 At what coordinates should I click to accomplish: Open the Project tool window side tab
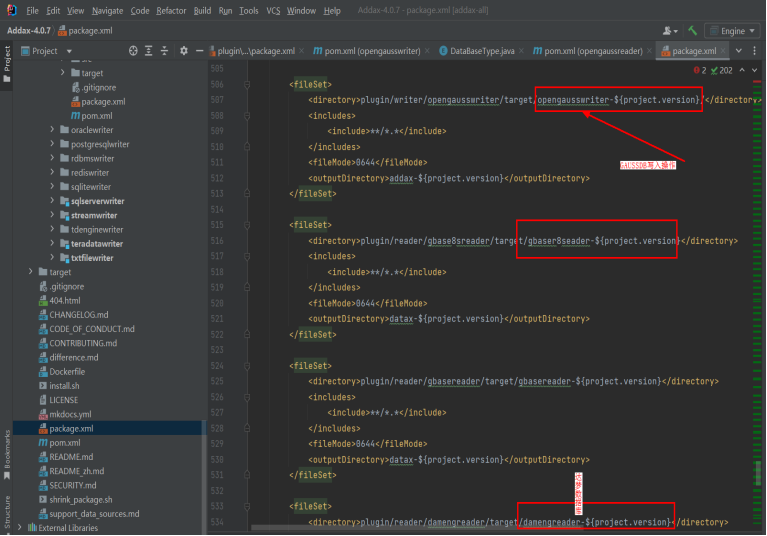point(7,64)
